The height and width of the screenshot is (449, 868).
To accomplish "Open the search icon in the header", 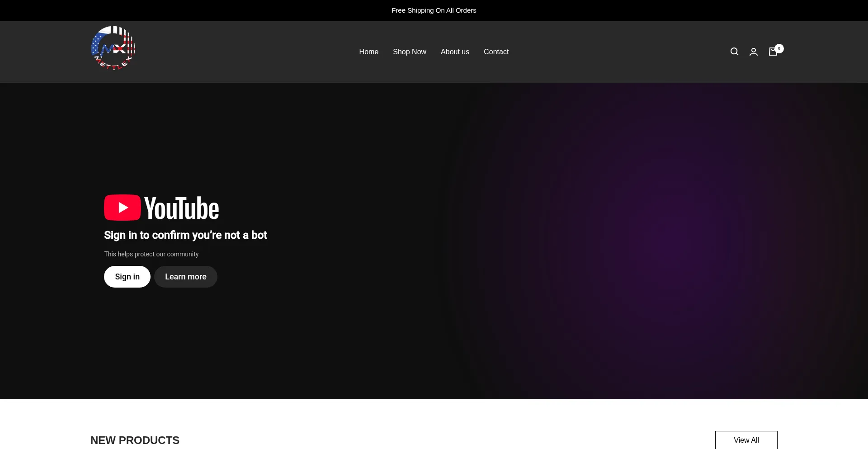I will pyautogui.click(x=734, y=52).
